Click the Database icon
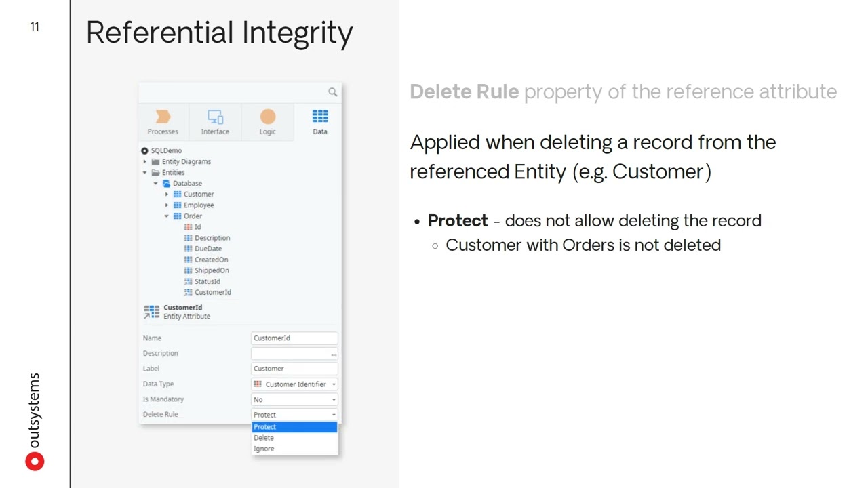The height and width of the screenshot is (488, 868). click(x=166, y=183)
